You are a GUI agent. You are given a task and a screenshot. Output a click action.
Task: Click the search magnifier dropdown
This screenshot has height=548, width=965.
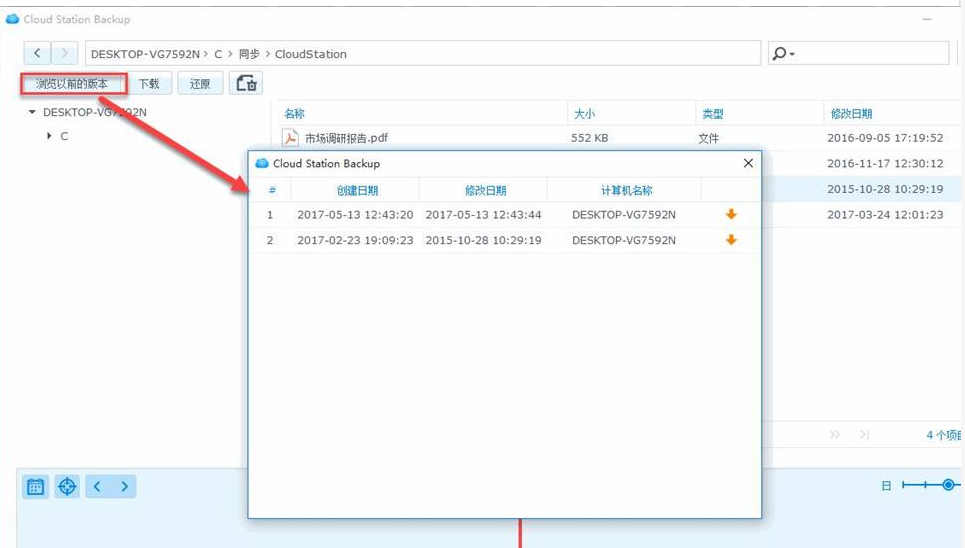coord(783,54)
